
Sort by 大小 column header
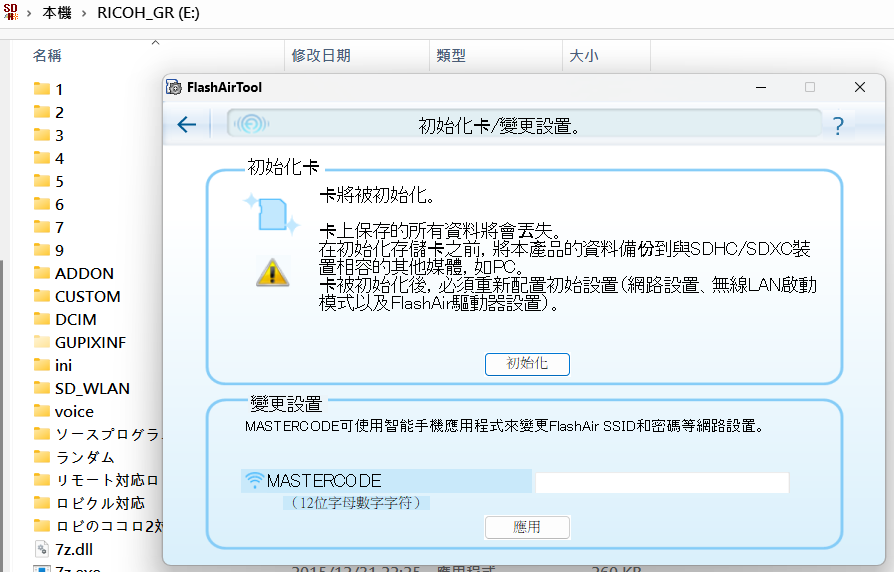pos(584,55)
